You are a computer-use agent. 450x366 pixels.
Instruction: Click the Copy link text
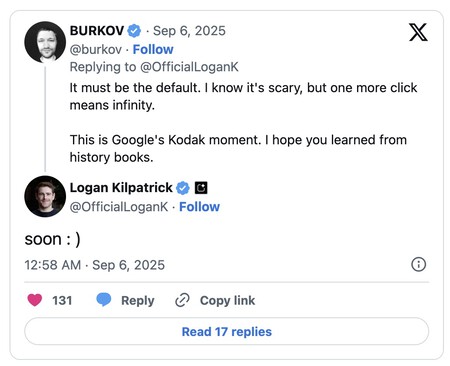(x=227, y=300)
